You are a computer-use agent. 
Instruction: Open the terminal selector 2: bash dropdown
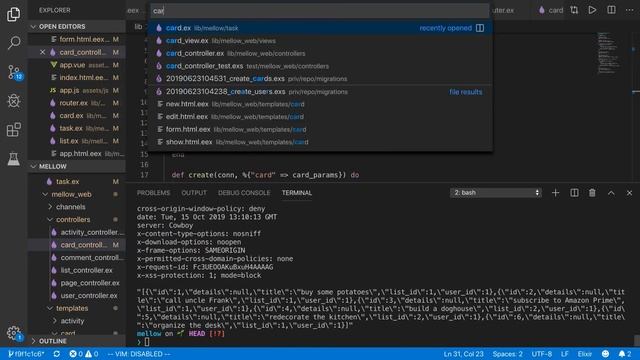pyautogui.click(x=496, y=193)
